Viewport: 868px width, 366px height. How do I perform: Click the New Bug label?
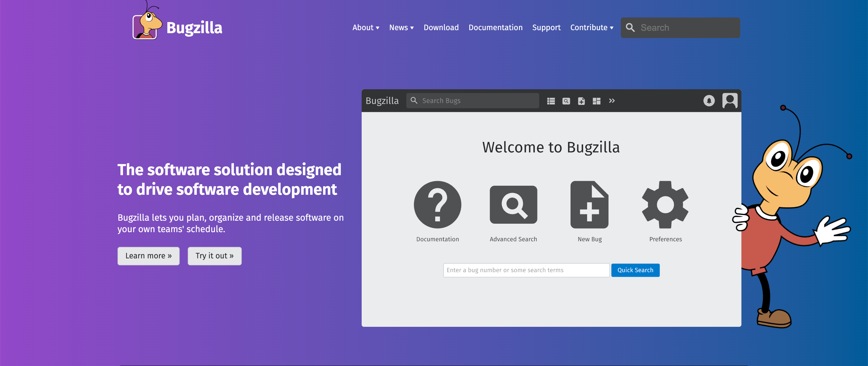pos(589,239)
